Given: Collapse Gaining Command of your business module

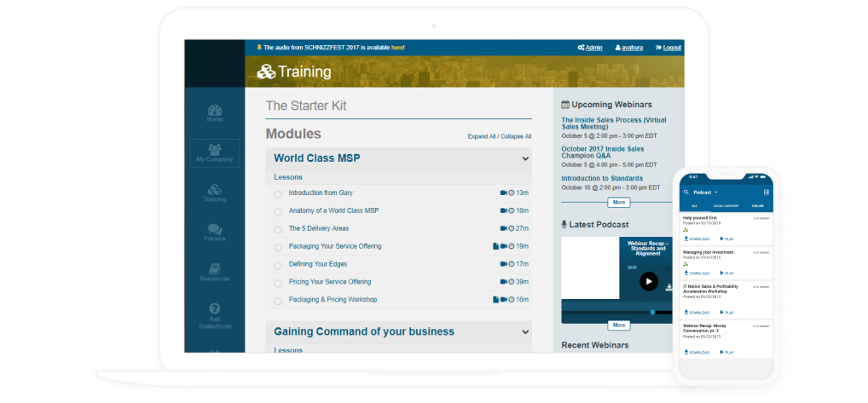Looking at the screenshot, I should click(525, 332).
